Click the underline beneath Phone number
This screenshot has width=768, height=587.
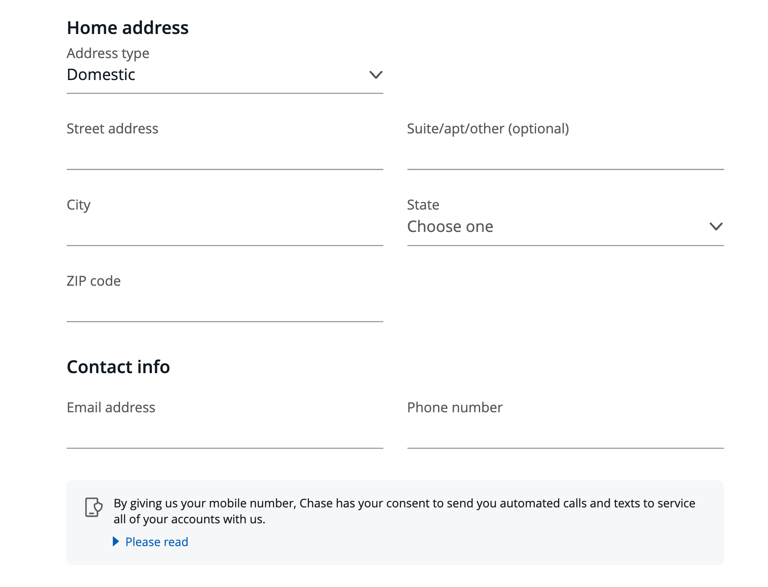coord(565,448)
